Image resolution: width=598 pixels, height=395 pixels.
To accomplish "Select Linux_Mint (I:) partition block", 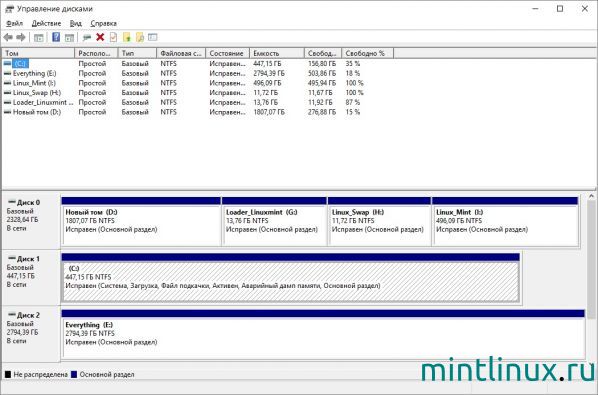I will 505,222.
